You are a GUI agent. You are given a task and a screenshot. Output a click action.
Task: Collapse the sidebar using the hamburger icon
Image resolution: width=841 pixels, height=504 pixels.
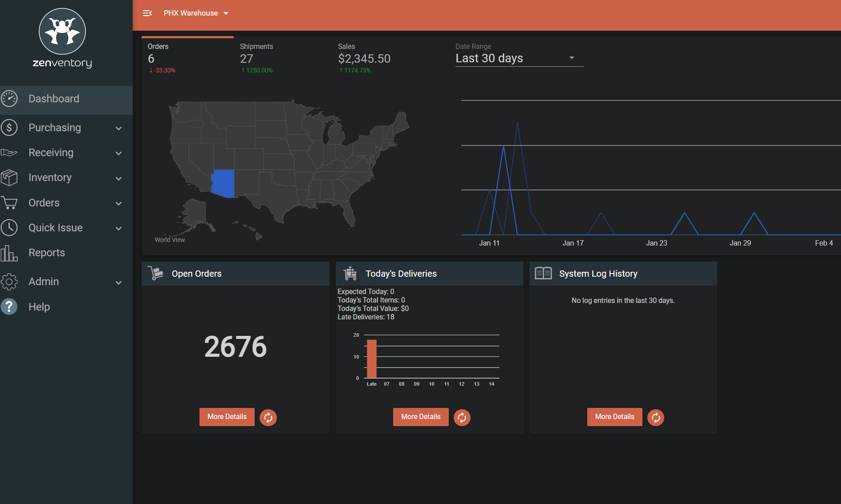point(147,13)
